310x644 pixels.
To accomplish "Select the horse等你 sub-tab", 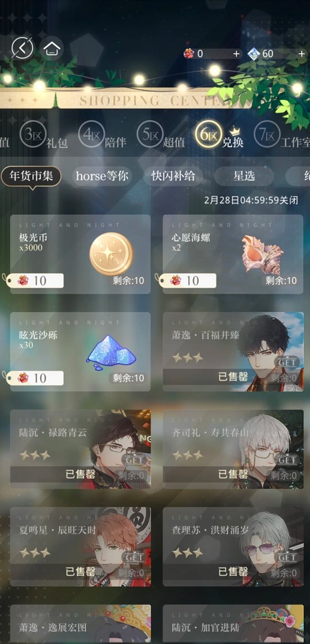I will (102, 176).
